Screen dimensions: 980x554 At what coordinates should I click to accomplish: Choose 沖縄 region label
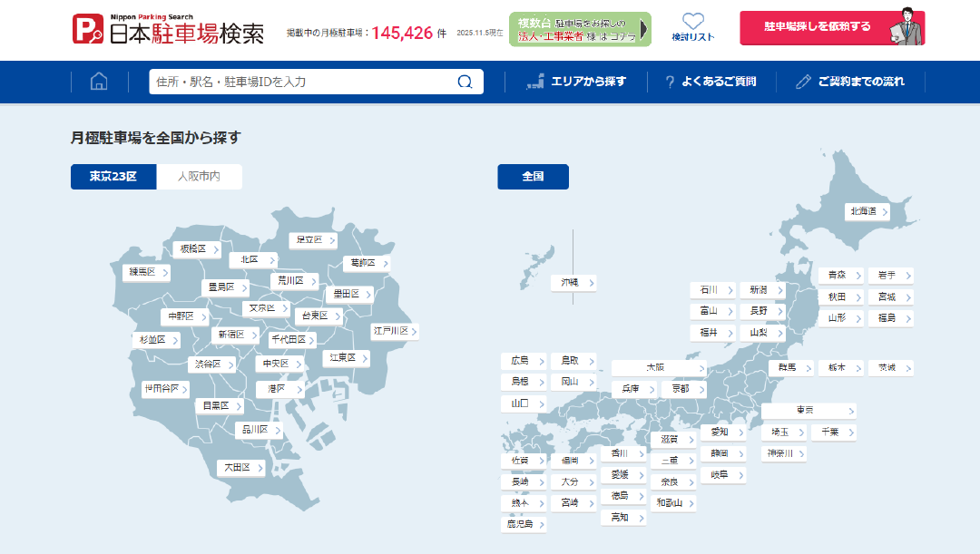(573, 283)
